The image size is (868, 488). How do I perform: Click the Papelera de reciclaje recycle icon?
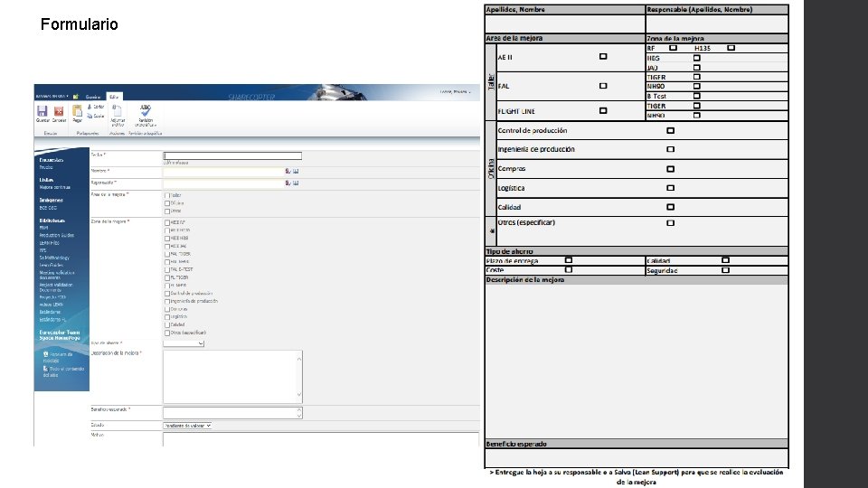(x=46, y=354)
